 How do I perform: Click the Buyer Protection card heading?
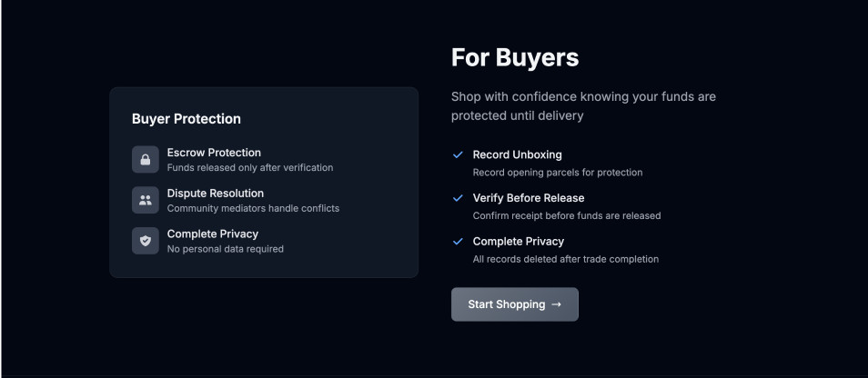(187, 119)
